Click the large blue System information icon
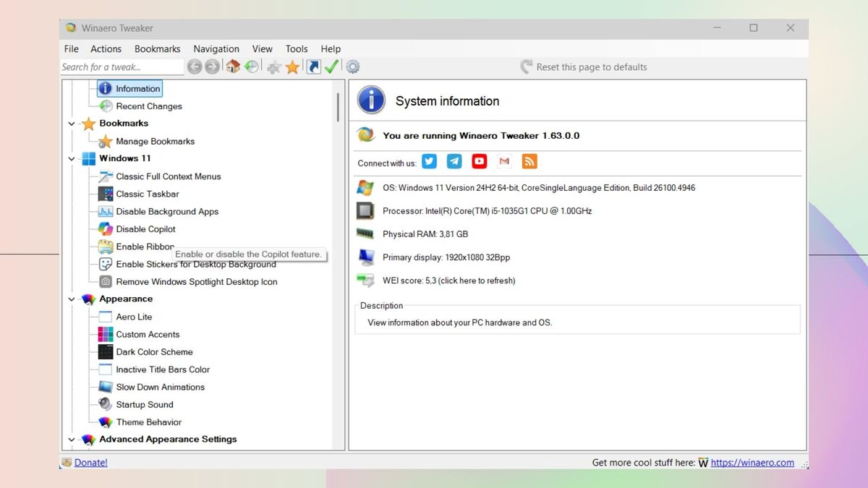Viewport: 868px width, 488px height. coord(371,100)
